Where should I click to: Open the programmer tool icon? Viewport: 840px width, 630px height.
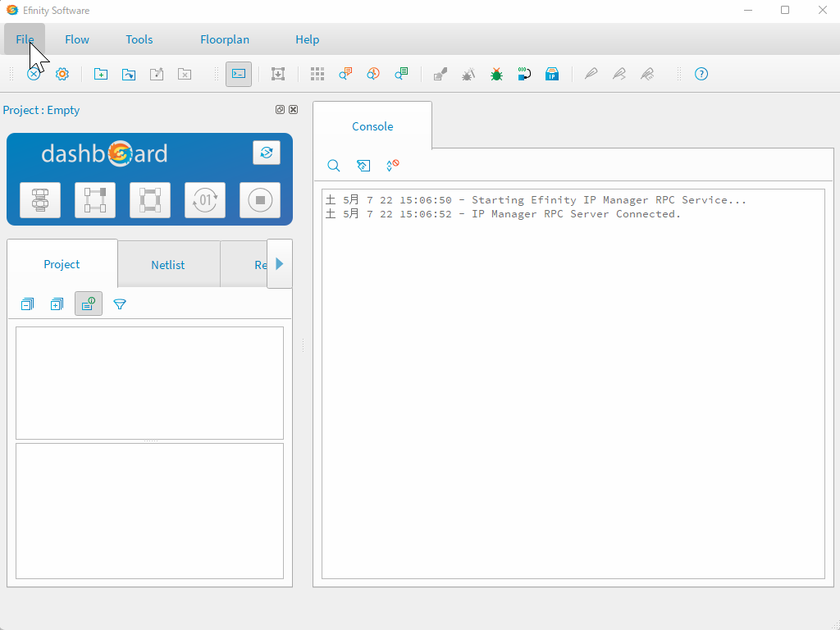click(x=441, y=74)
